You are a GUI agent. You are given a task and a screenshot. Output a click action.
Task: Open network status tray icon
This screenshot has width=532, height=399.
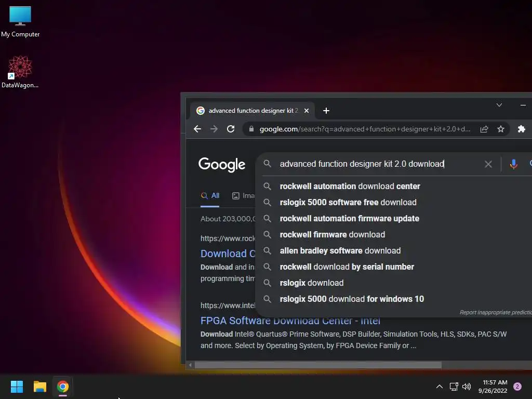point(454,387)
